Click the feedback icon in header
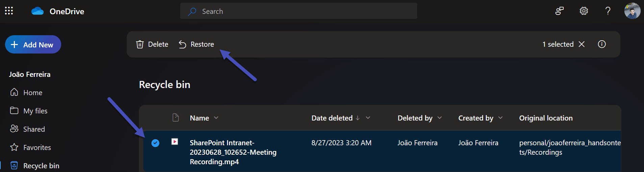644x172 pixels. coord(559,11)
